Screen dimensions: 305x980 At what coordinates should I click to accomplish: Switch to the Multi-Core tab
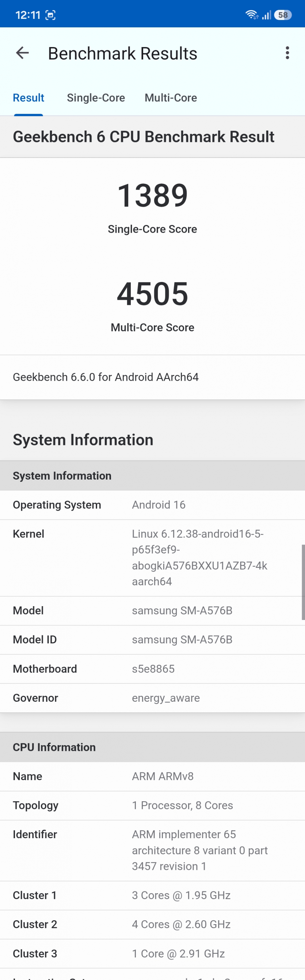171,98
